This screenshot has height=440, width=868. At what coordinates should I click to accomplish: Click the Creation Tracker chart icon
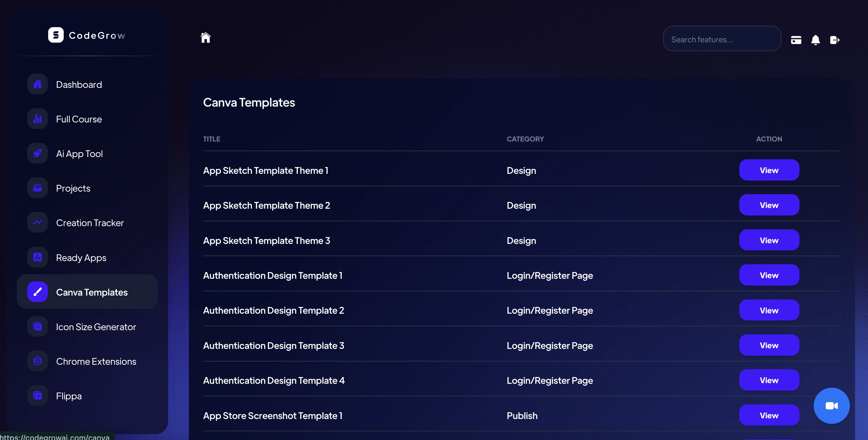click(38, 223)
